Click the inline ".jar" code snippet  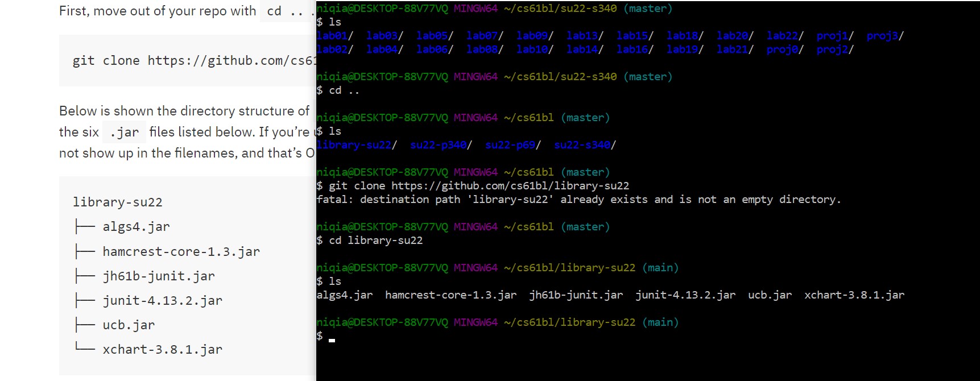click(124, 132)
